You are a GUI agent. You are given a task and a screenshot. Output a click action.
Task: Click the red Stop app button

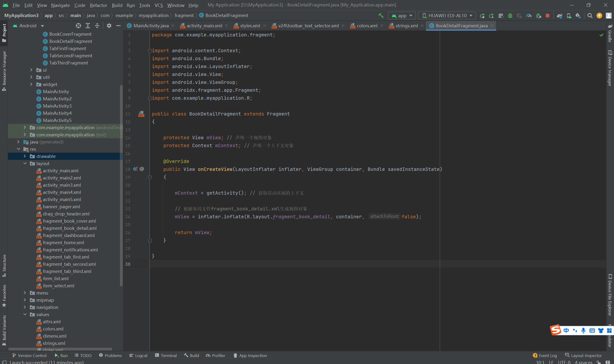548,16
